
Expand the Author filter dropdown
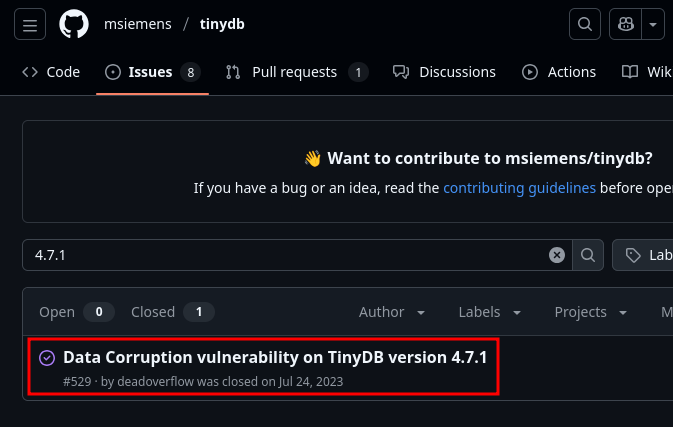pyautogui.click(x=392, y=312)
